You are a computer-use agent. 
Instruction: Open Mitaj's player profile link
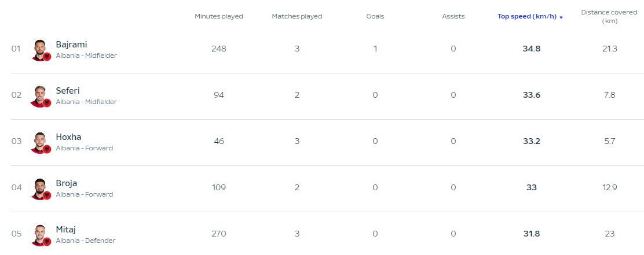pyautogui.click(x=65, y=230)
